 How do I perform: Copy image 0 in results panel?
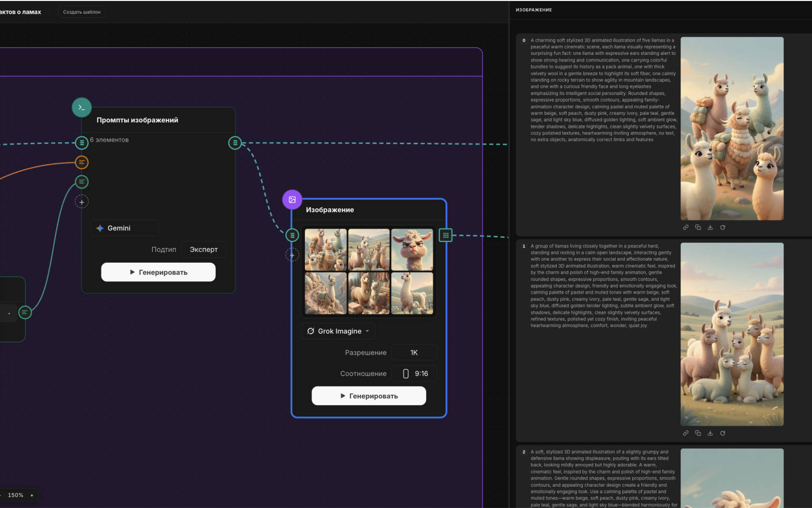[698, 228]
